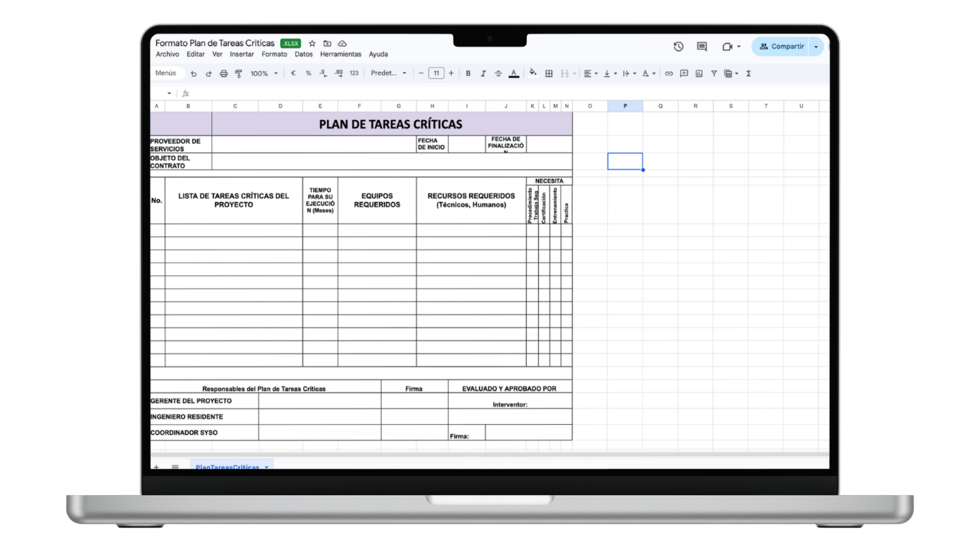The width and height of the screenshot is (980, 551).
Task: Create a filter with the funnel icon
Action: click(x=713, y=73)
